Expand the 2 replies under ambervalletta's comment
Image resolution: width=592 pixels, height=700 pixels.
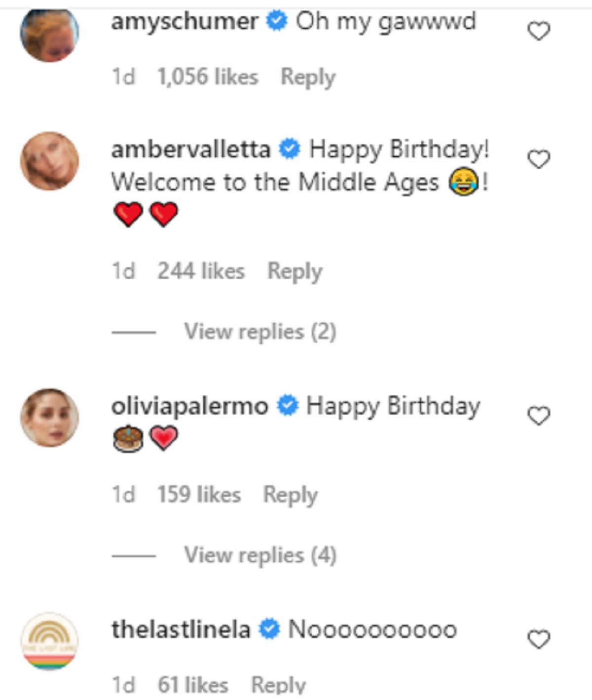260,332
